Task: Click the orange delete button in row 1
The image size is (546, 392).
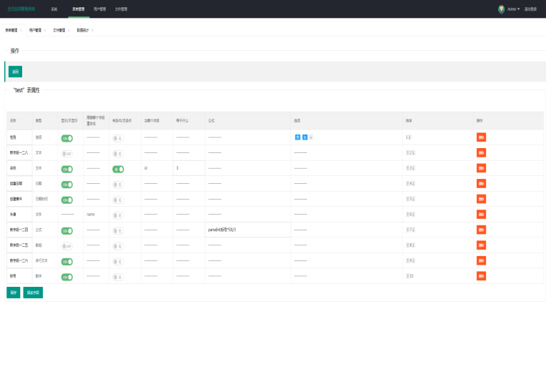Action: click(x=481, y=137)
